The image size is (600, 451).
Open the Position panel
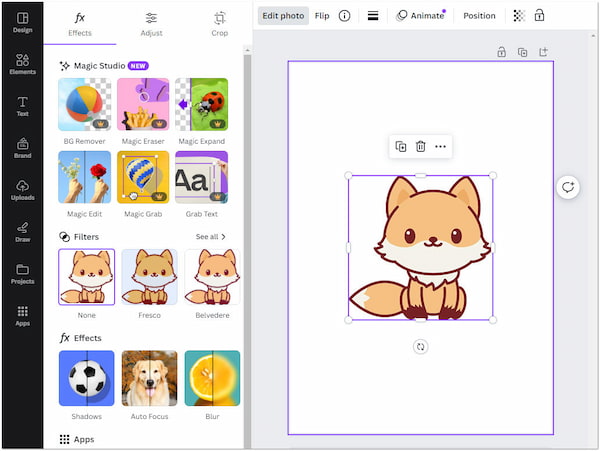pos(479,16)
